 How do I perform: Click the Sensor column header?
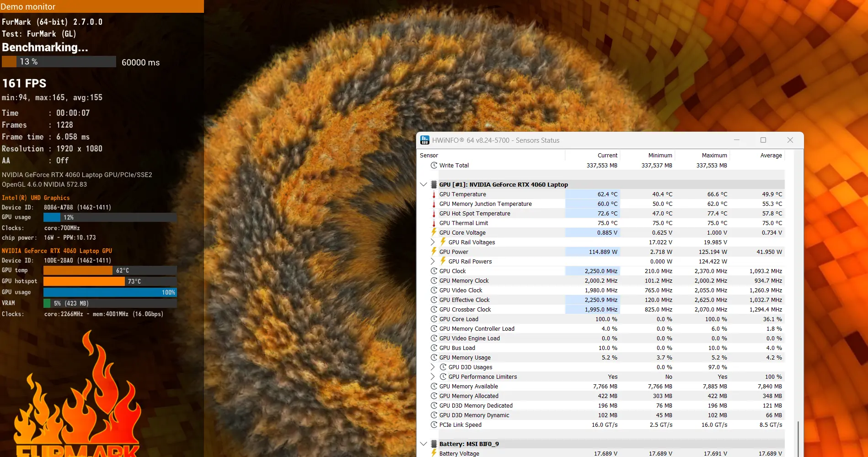click(x=491, y=156)
